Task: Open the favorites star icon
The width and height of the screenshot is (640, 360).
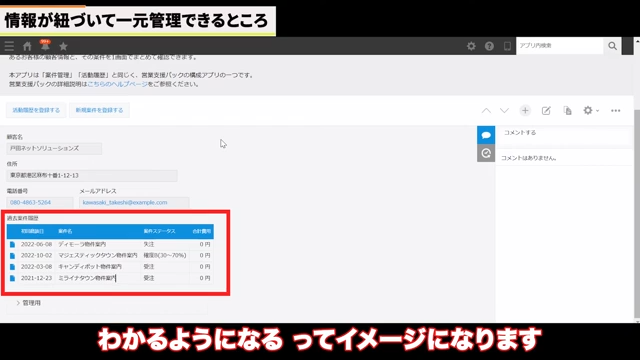Action: (x=63, y=46)
